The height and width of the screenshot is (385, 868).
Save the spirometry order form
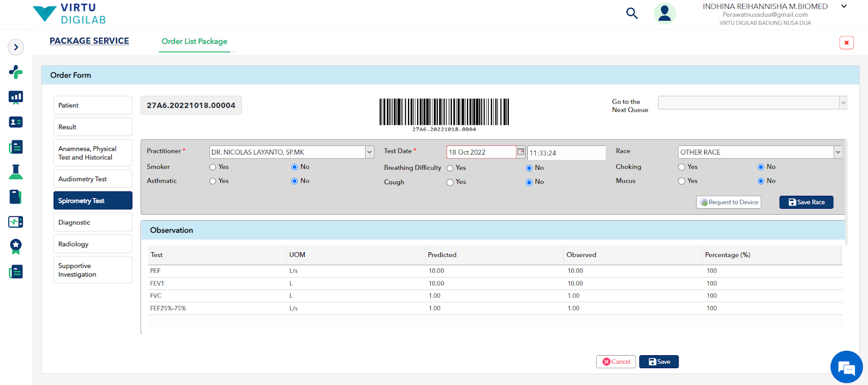click(659, 362)
